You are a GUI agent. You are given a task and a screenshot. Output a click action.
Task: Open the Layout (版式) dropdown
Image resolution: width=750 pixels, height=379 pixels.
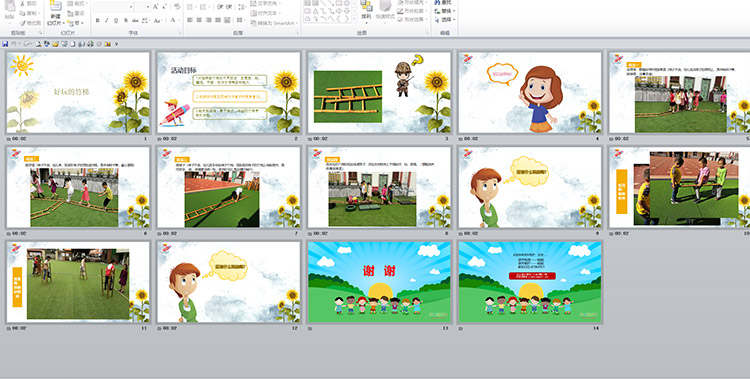click(77, 3)
